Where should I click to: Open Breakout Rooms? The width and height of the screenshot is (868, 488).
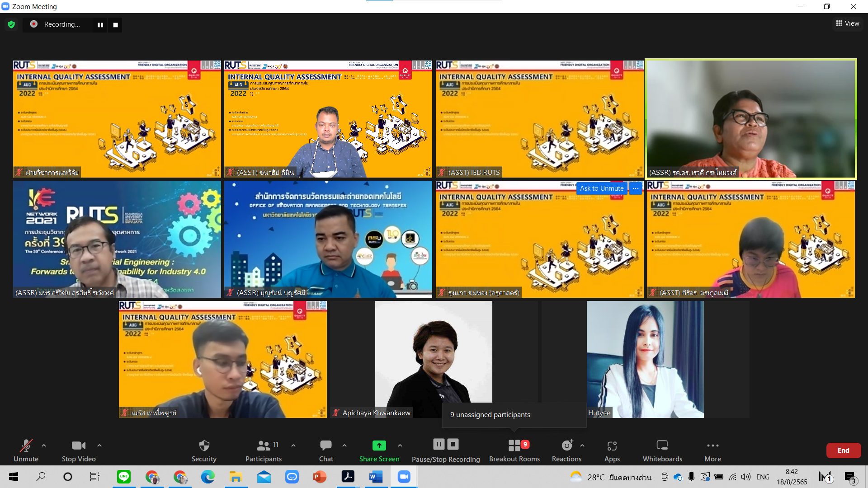pos(514,450)
